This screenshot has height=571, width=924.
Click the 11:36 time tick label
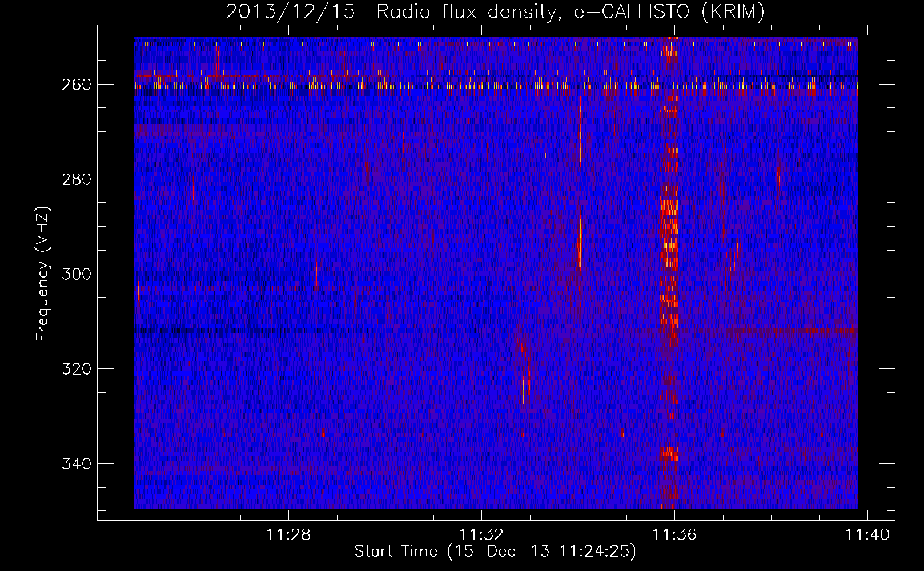tap(675, 535)
